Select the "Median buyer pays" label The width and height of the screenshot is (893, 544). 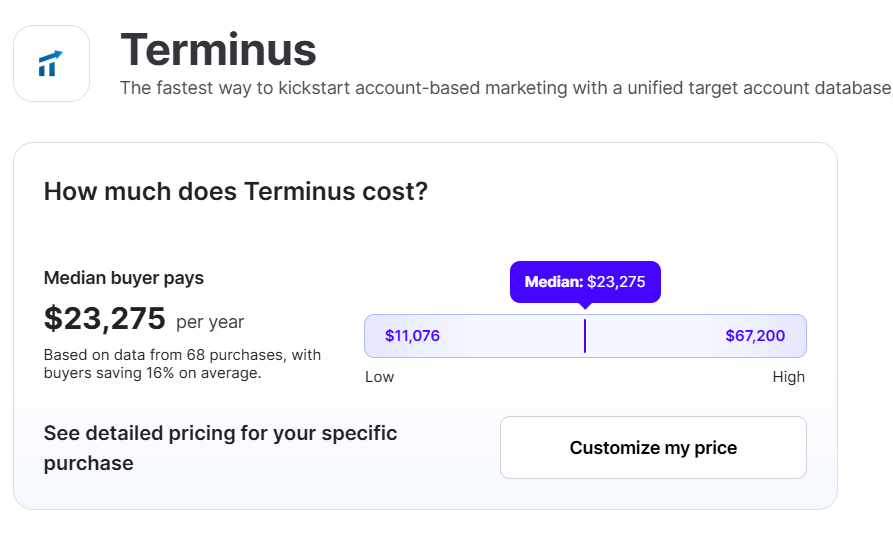(x=124, y=278)
